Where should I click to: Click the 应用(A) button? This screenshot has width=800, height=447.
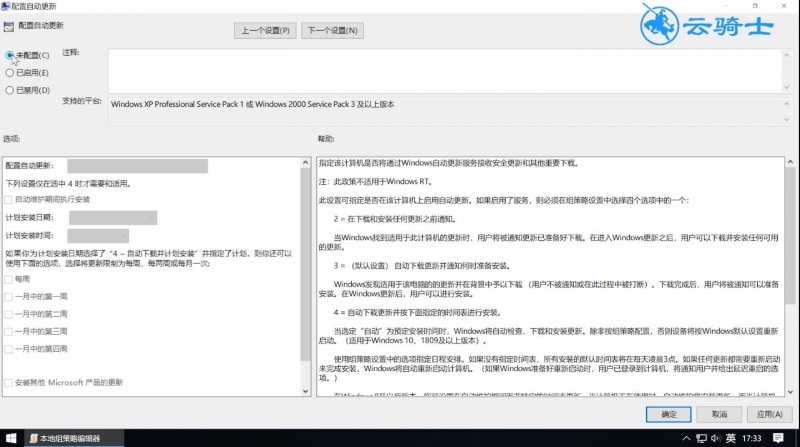pyautogui.click(x=769, y=414)
